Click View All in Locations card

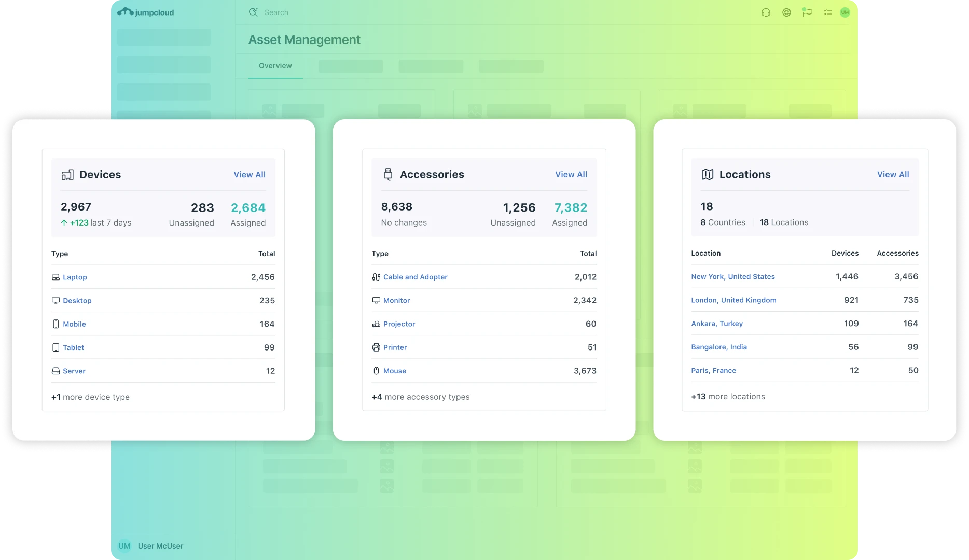tap(893, 175)
